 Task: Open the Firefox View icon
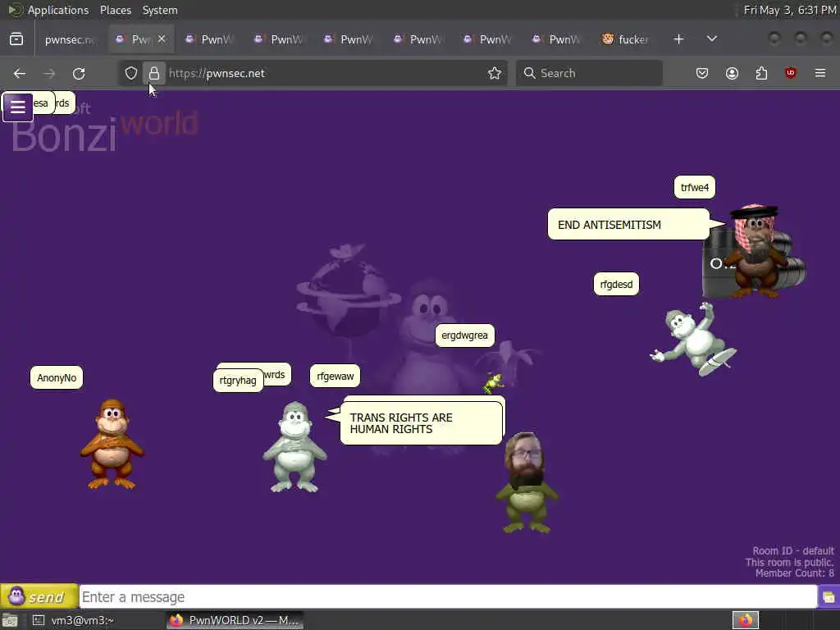16,39
